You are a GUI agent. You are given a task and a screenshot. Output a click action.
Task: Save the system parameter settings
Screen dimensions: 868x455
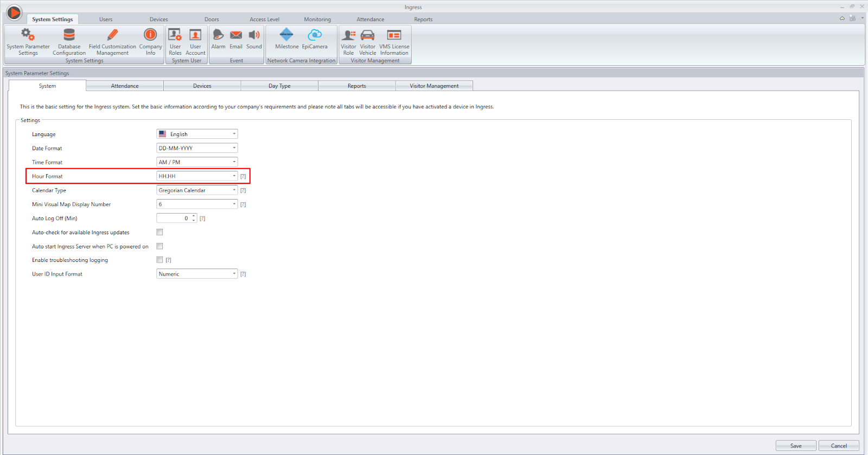[796, 446]
